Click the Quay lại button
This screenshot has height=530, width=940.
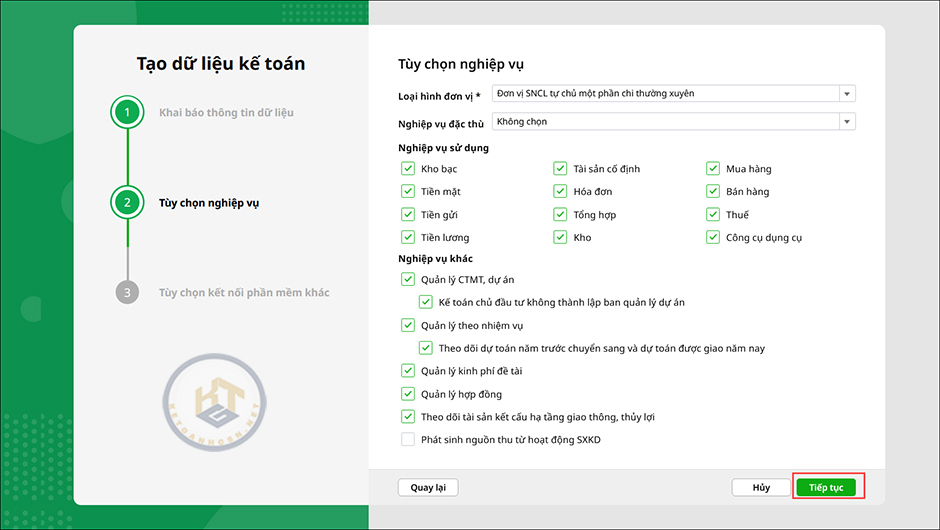[x=428, y=488]
